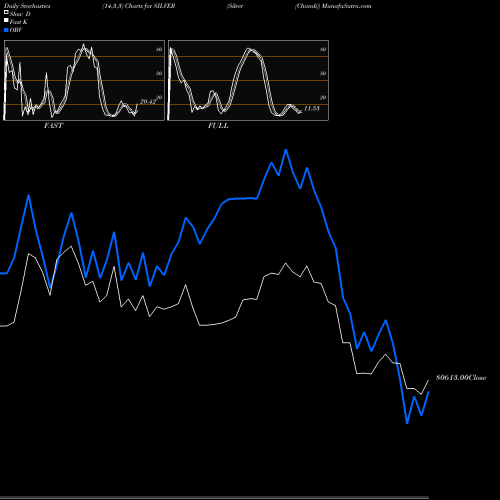Click the 'OBV' legend text

[x=16, y=30]
